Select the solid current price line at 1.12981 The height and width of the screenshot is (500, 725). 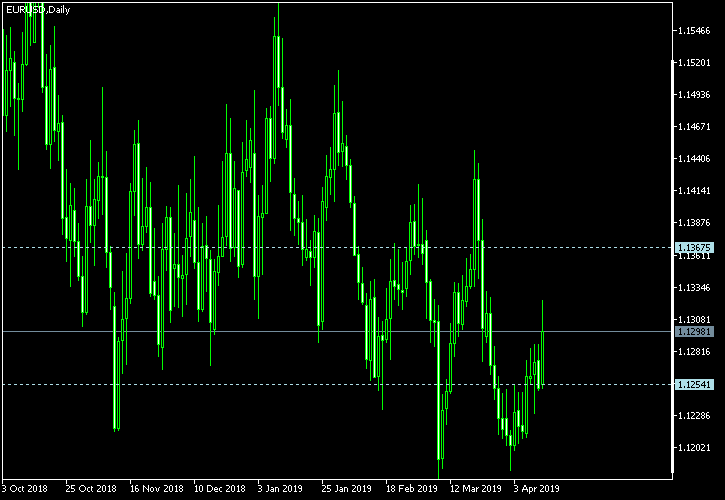pos(338,332)
